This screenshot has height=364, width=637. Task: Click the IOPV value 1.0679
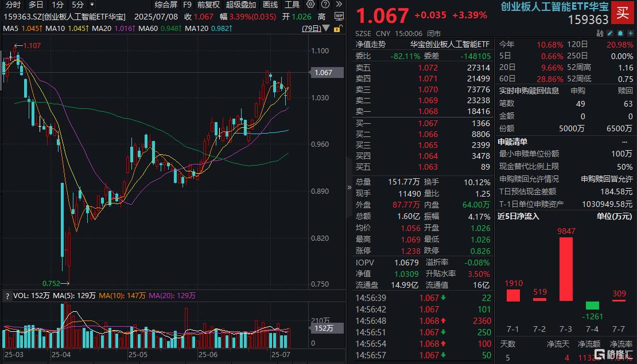click(406, 263)
